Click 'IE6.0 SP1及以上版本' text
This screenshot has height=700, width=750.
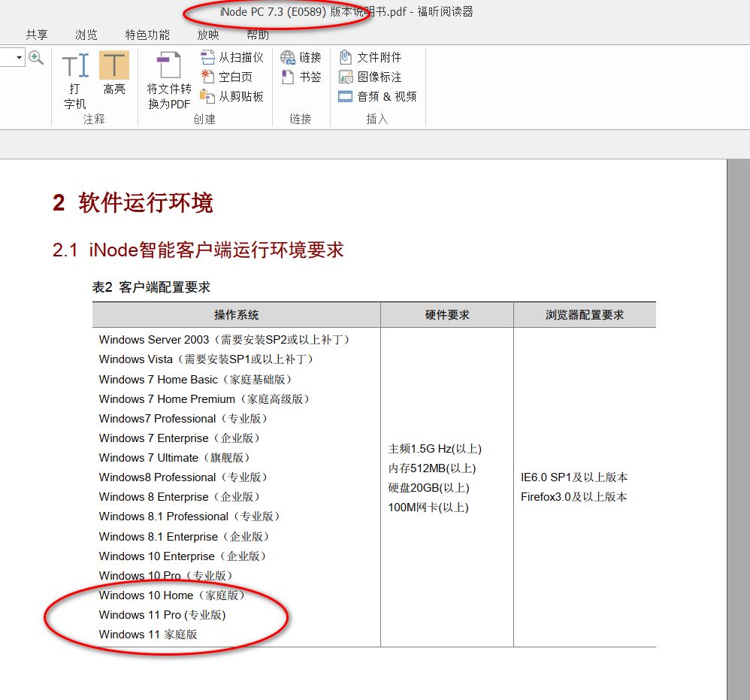point(574,477)
